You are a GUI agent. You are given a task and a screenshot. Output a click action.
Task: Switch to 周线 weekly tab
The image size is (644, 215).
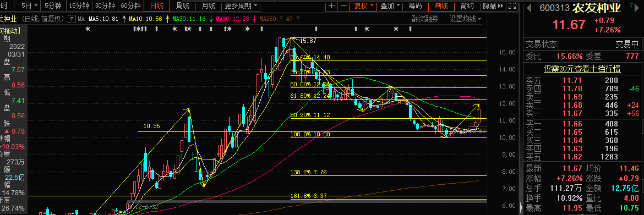182,5
